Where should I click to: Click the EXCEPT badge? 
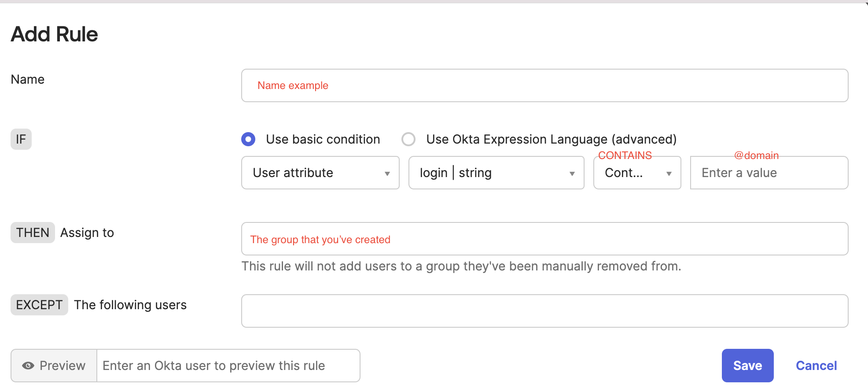pos(39,305)
